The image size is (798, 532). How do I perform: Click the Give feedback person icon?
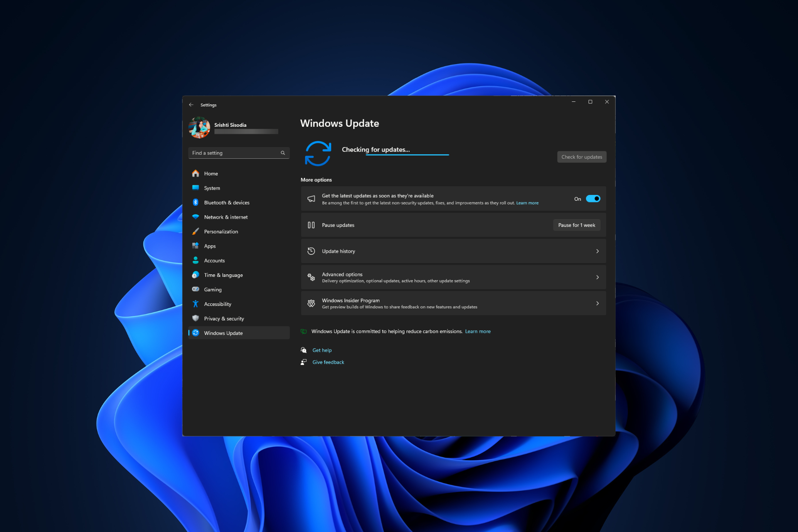pos(304,362)
